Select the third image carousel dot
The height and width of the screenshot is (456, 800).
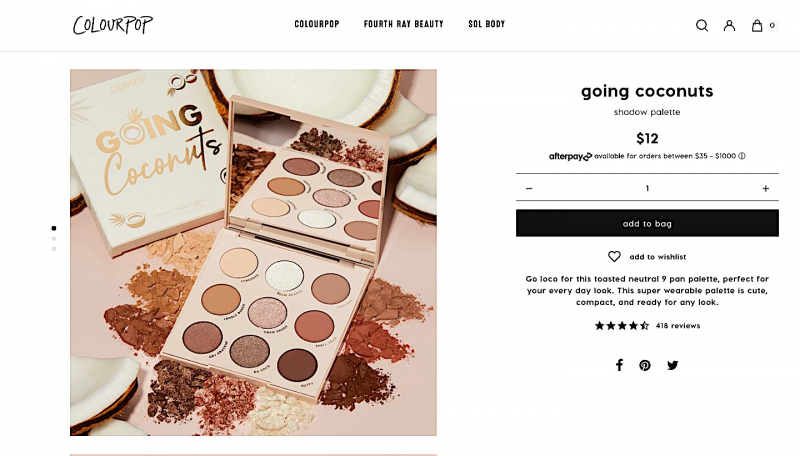[x=54, y=249]
